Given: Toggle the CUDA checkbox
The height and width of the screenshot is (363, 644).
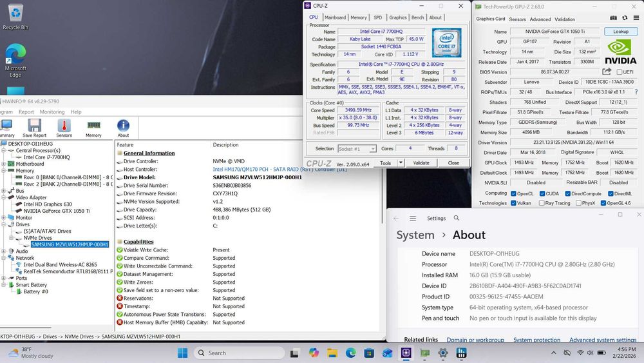Looking at the screenshot, I should [x=542, y=193].
